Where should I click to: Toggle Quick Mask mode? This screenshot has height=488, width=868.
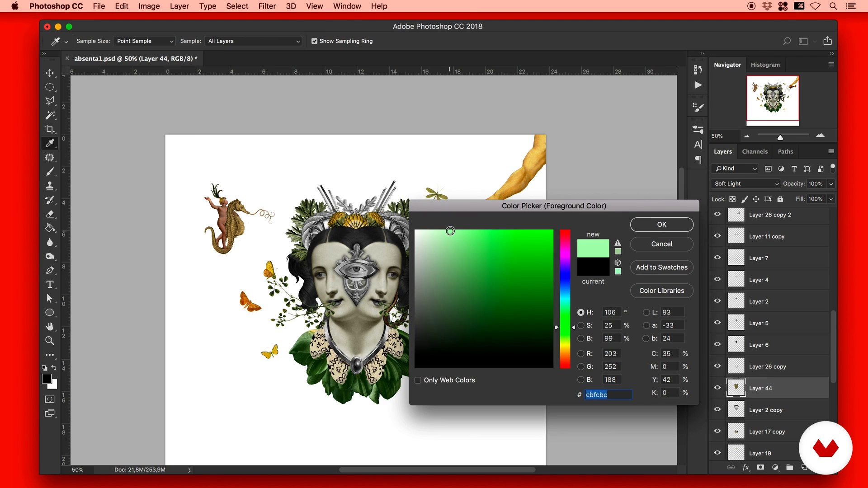point(50,399)
